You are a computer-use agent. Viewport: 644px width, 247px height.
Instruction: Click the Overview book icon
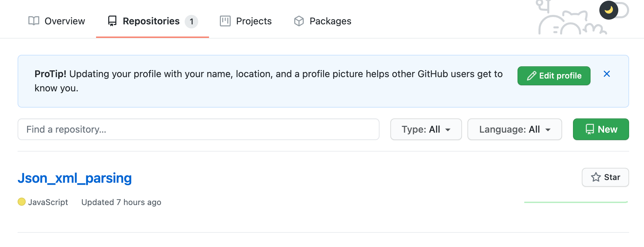pyautogui.click(x=34, y=21)
